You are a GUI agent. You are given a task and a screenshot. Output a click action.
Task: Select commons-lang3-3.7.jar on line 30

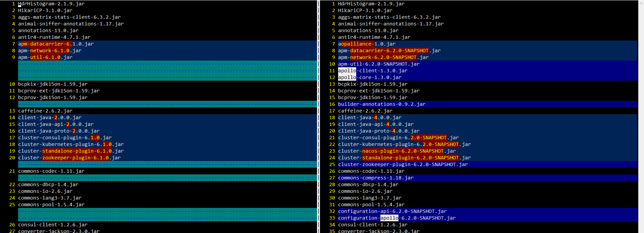pyautogui.click(x=370, y=198)
